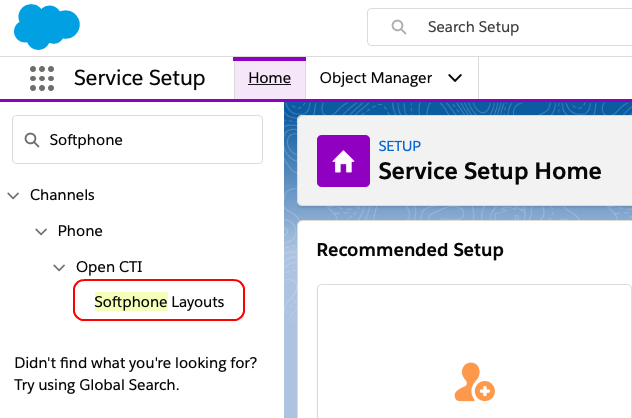The image size is (632, 418).
Task: Click the magnifier icon in Search Setup
Action: pyautogui.click(x=399, y=27)
